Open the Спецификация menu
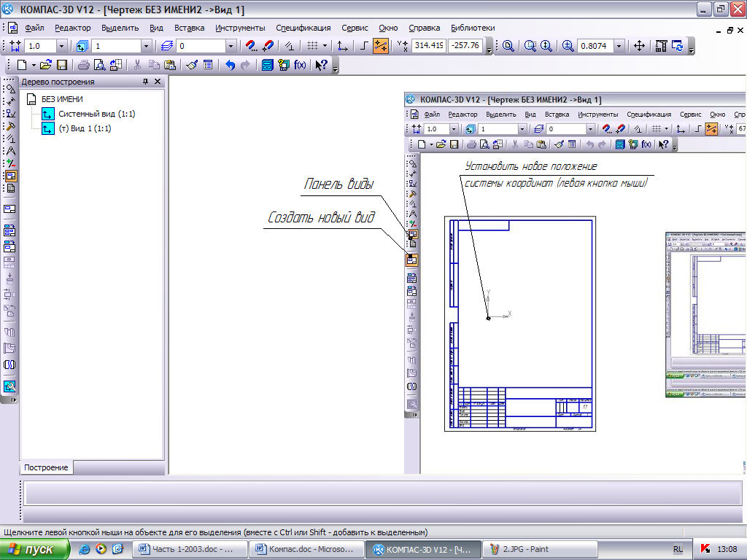Screen dimensions: 747x560 coord(303,28)
